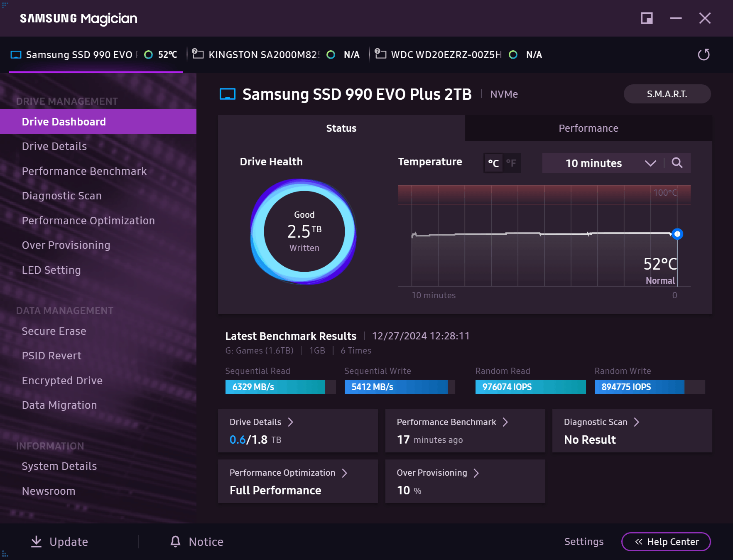Click the Update label in the footer
Screen dimensions: 733x560
pyautogui.click(x=69, y=542)
